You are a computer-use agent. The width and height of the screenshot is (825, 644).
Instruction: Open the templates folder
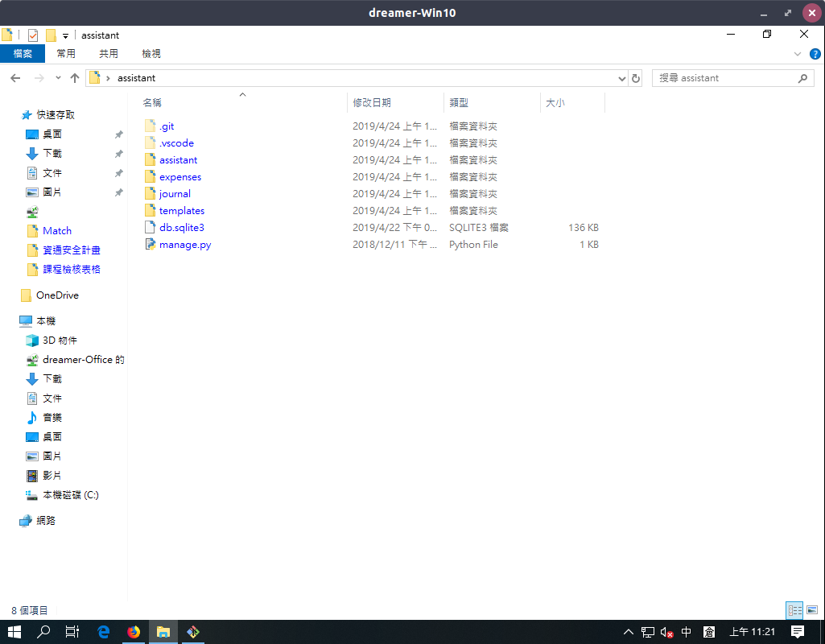[181, 211]
